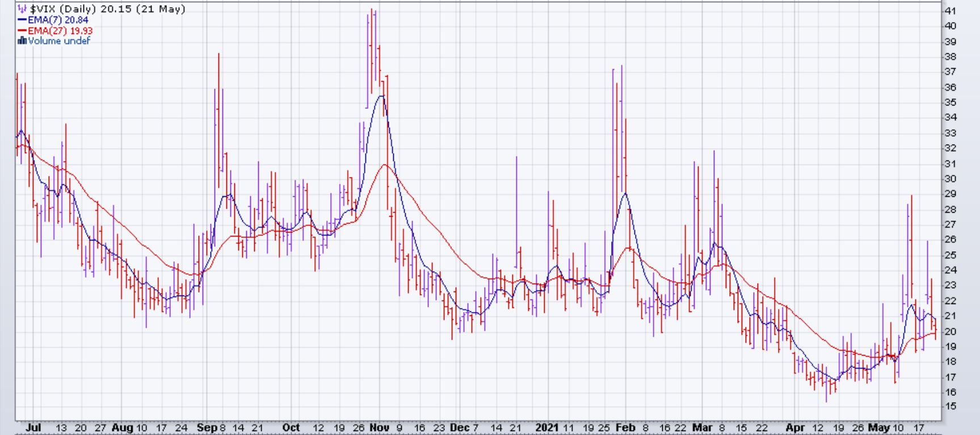Select the red EMA(27) line swatch
980x435 pixels.
pos(23,31)
